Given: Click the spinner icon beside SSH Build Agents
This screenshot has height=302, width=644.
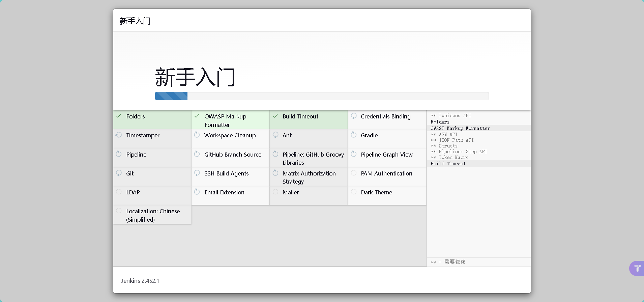Looking at the screenshot, I should coord(197,173).
